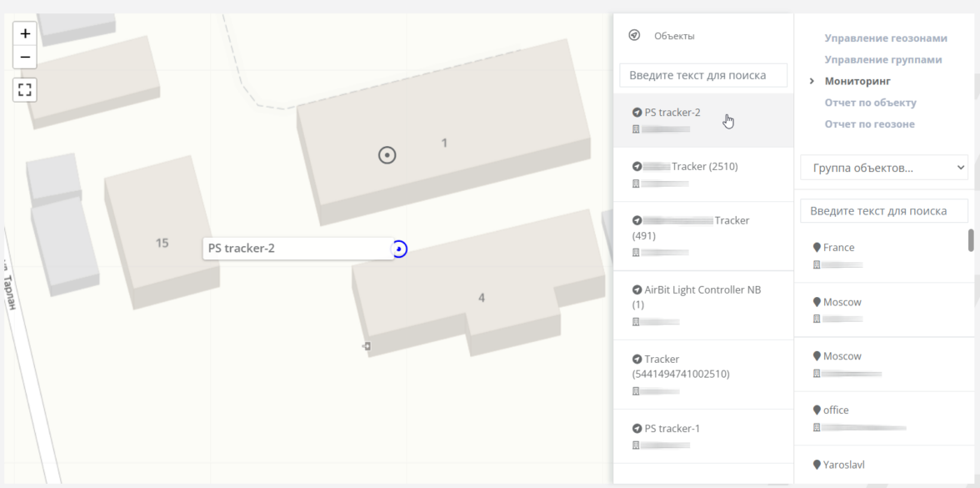Click the pin icon beside office geozone

(817, 410)
